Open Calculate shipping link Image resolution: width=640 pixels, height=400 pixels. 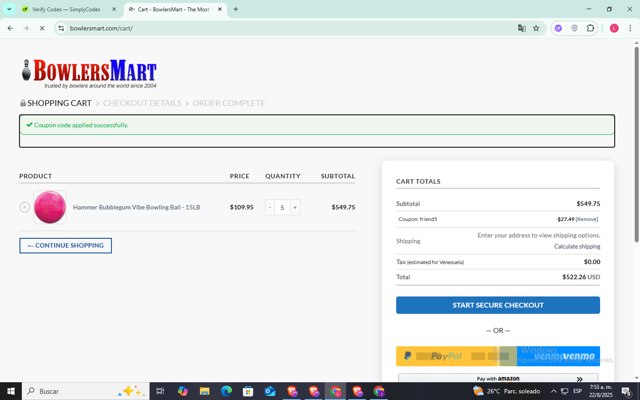coord(577,247)
